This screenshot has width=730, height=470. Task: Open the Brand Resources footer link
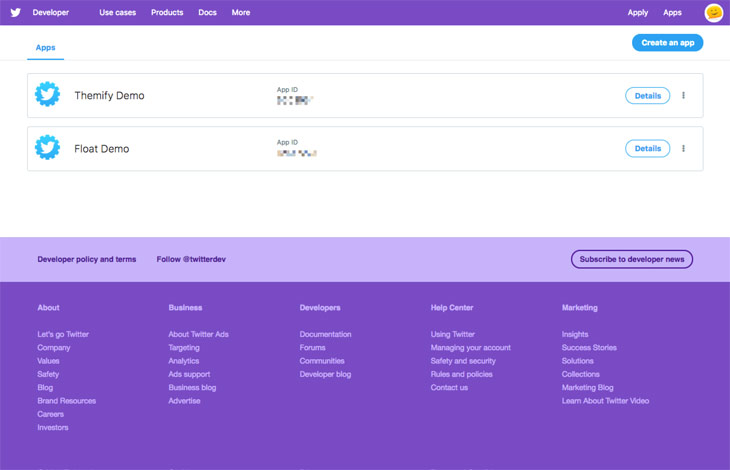coord(67,401)
